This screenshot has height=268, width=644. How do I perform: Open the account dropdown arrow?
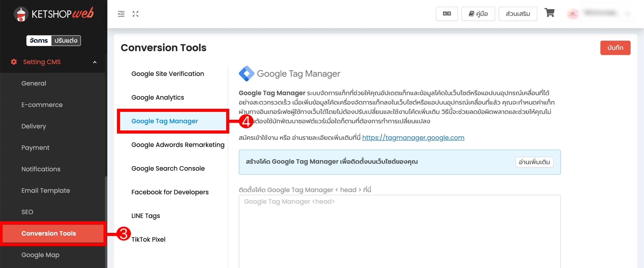point(627,14)
